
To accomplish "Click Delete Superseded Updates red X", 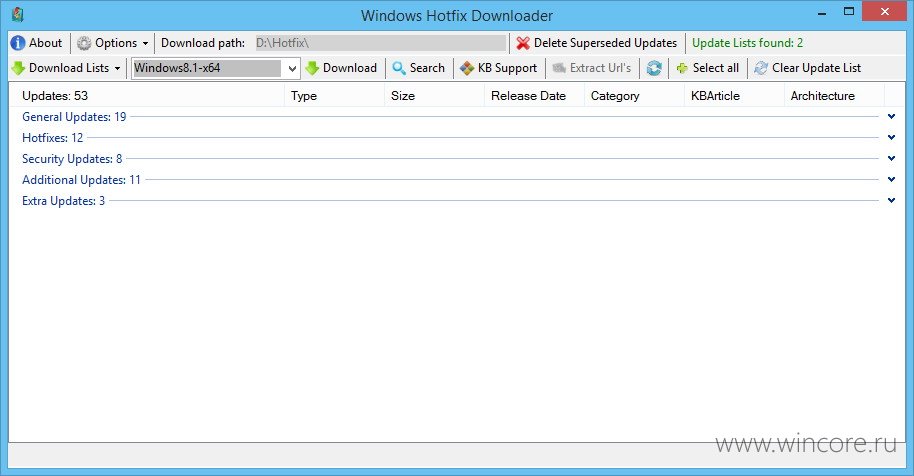I will [x=523, y=43].
